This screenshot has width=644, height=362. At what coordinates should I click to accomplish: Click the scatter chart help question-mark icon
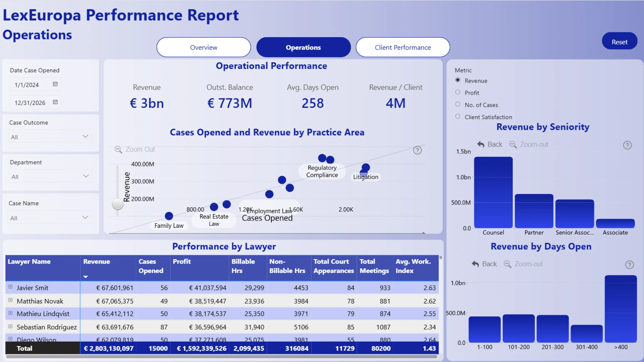pos(417,150)
